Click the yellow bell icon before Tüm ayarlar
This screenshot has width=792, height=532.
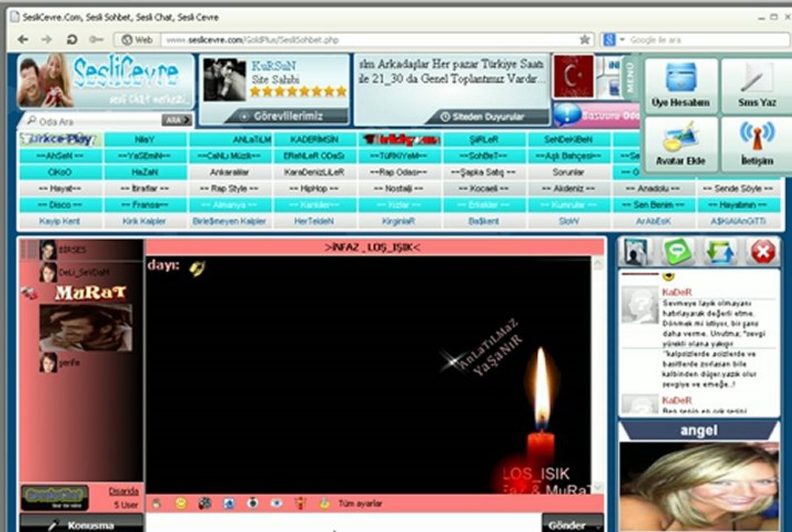click(325, 503)
